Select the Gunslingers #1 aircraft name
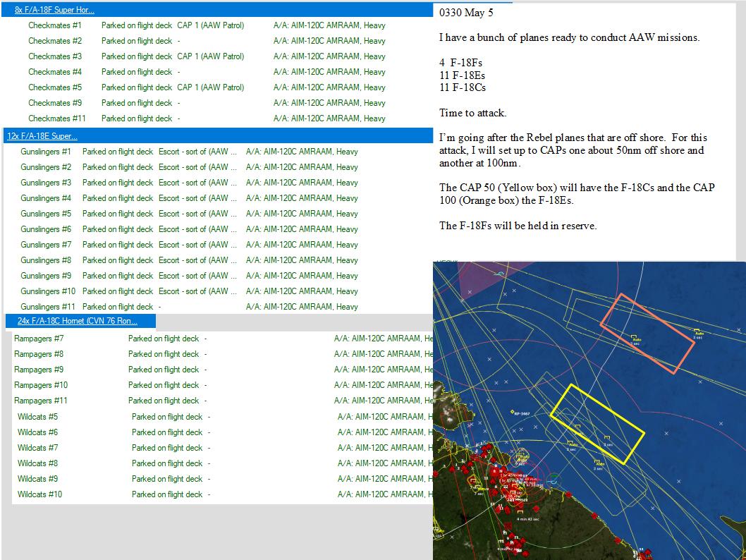 point(46,152)
